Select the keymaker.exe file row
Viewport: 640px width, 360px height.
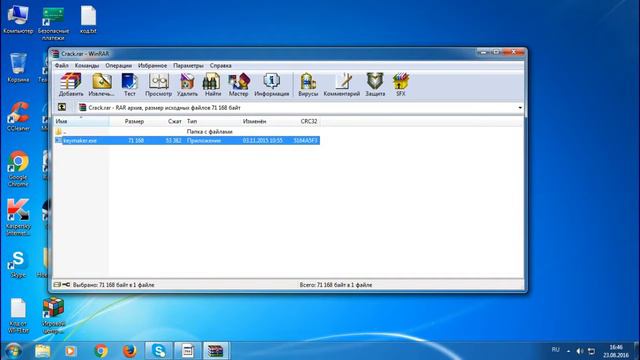[187, 140]
